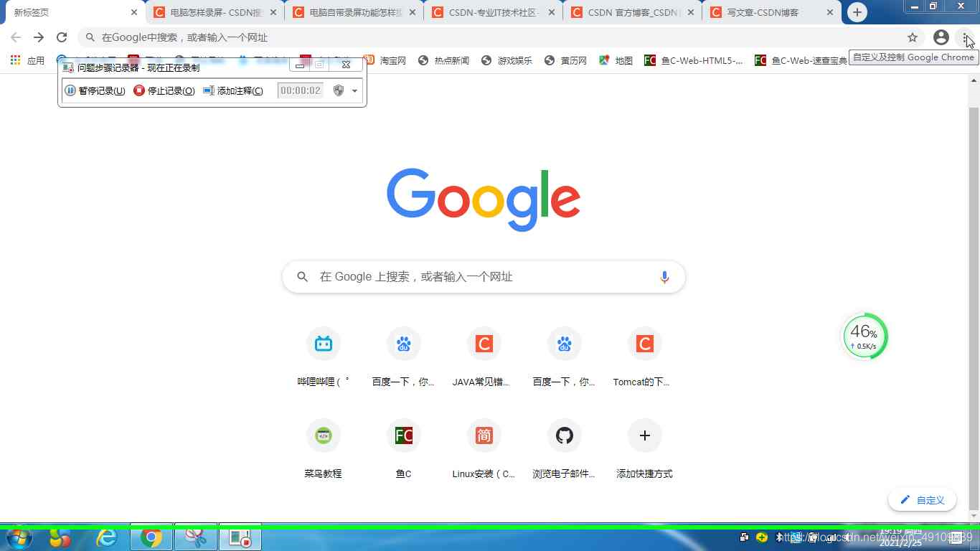
Task: Open the 黄历网 bookmark
Action: tap(565, 60)
